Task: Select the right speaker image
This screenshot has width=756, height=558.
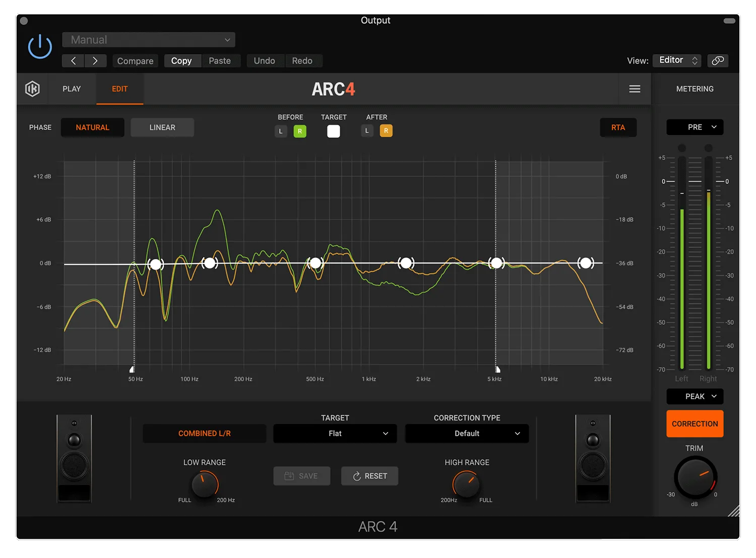Action: click(593, 458)
